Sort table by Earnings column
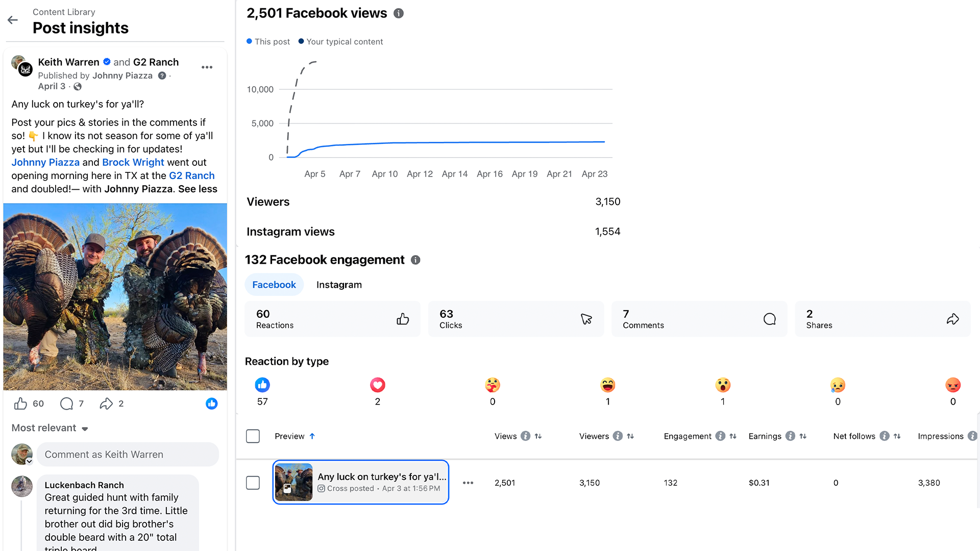 803,436
